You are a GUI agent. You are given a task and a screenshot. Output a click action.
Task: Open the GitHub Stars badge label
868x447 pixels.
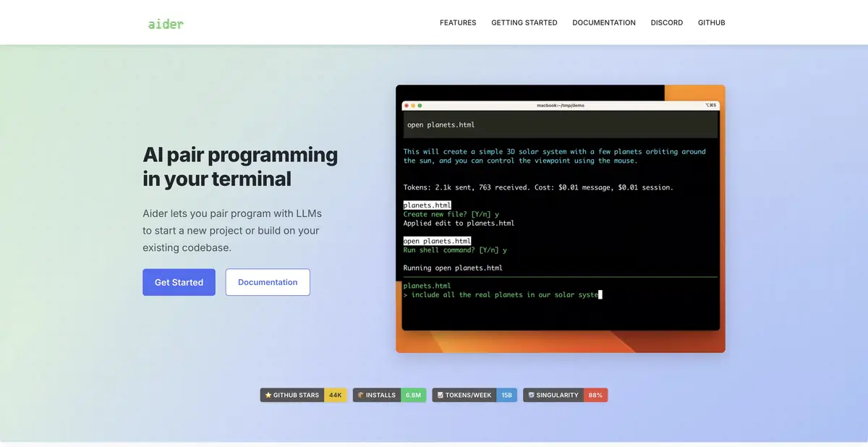coord(292,395)
